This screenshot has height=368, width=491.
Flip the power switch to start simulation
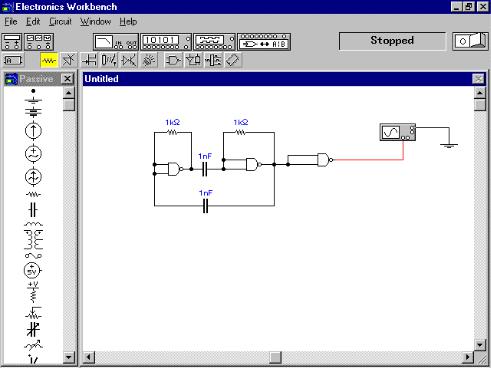[x=470, y=41]
